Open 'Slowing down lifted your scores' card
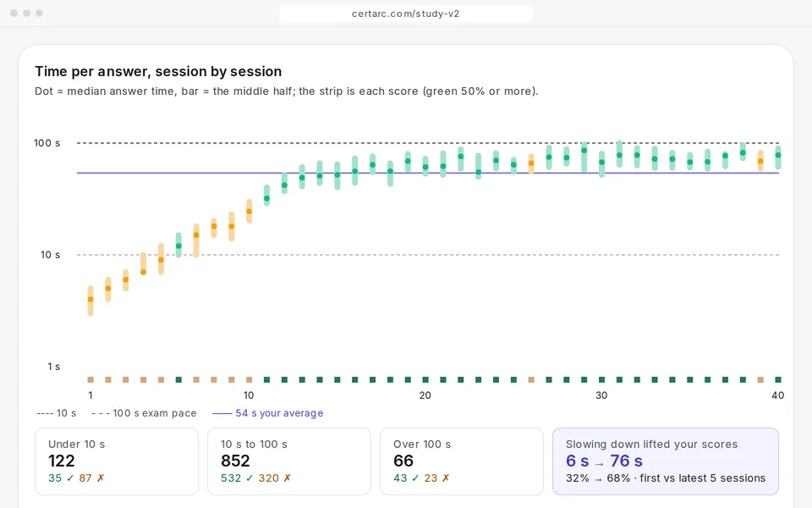The image size is (812, 508). click(x=666, y=461)
